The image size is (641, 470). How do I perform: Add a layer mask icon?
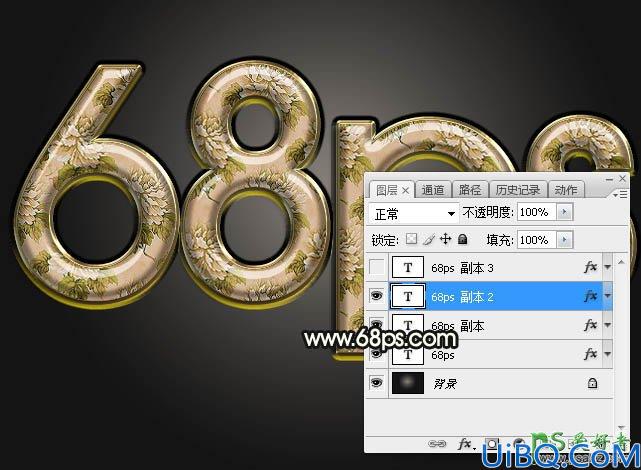pos(492,443)
